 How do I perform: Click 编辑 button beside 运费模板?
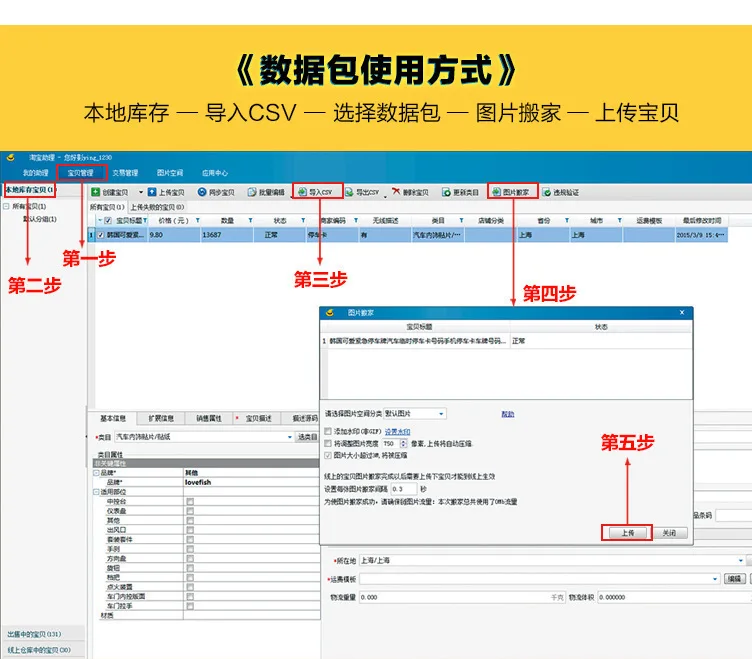tap(734, 579)
